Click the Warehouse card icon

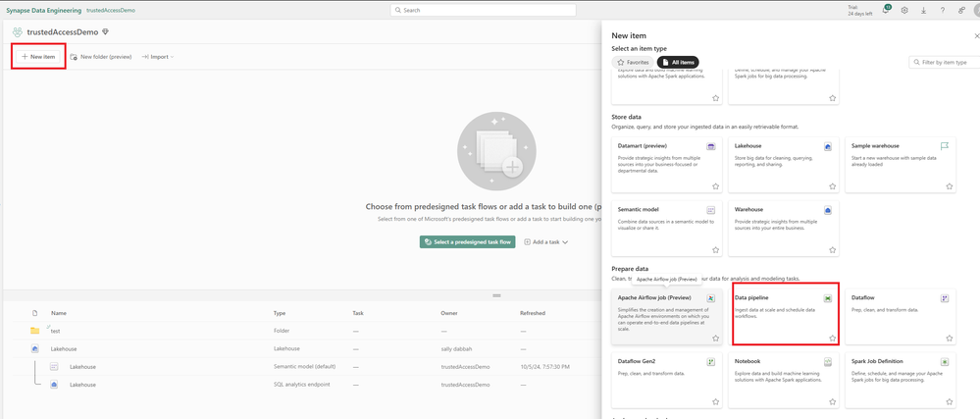pyautogui.click(x=828, y=210)
